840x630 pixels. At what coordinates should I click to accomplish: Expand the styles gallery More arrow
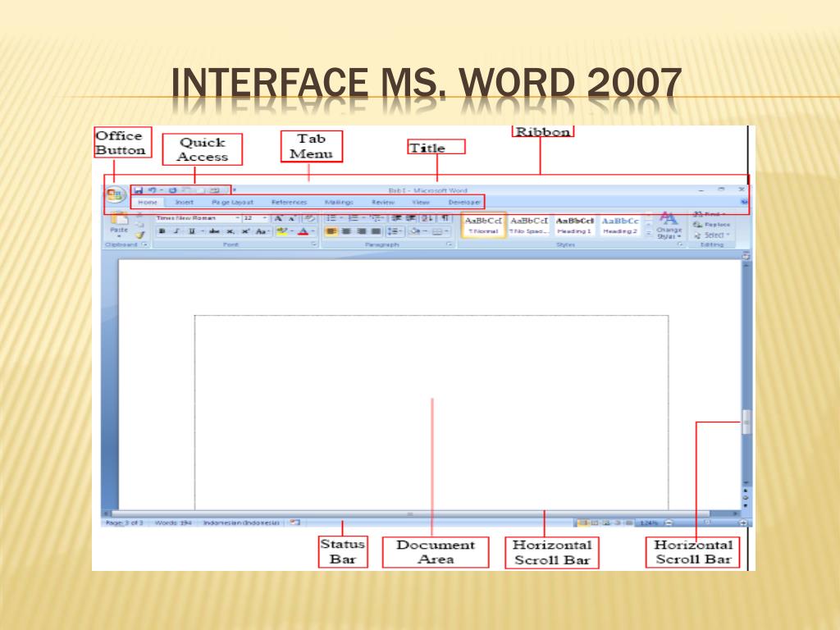click(x=648, y=234)
